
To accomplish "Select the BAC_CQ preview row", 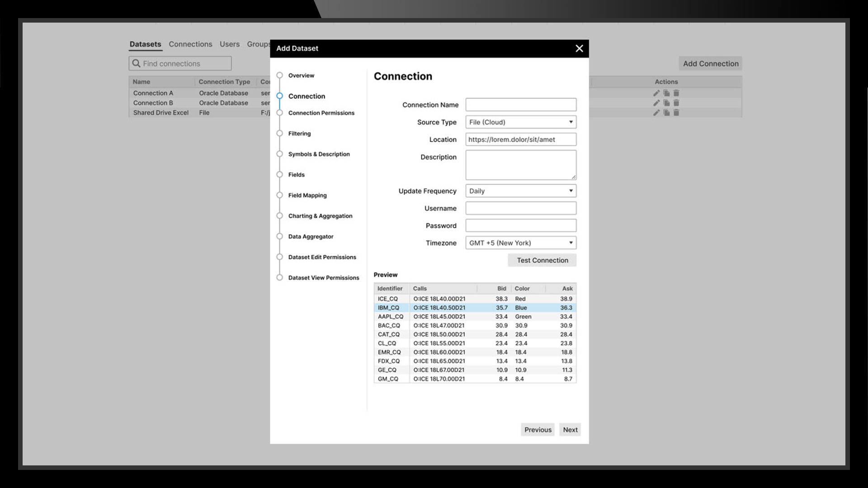I will point(475,325).
